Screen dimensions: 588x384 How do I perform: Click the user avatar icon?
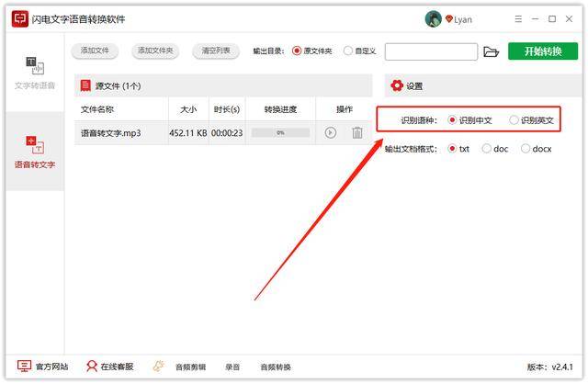coord(433,19)
